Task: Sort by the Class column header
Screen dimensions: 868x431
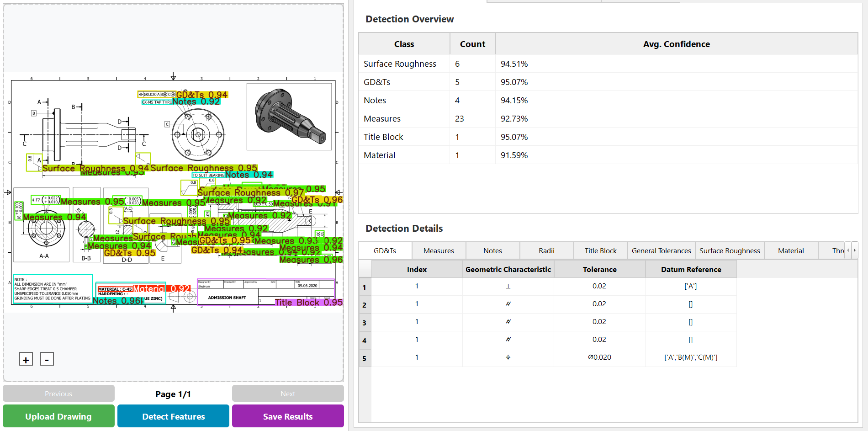Action: [404, 44]
